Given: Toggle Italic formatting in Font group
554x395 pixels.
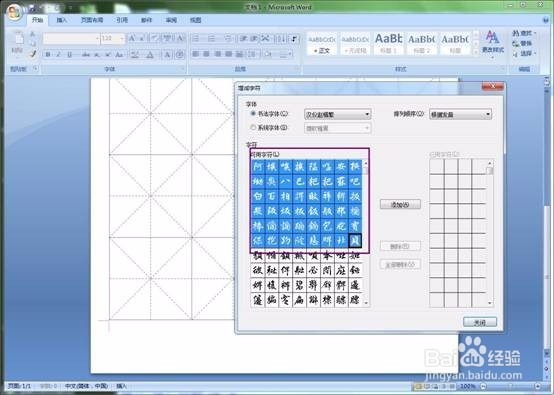Looking at the screenshot, I should [59, 54].
